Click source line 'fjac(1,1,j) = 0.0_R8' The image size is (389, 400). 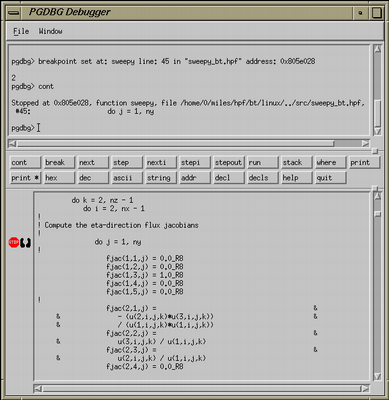(x=145, y=259)
